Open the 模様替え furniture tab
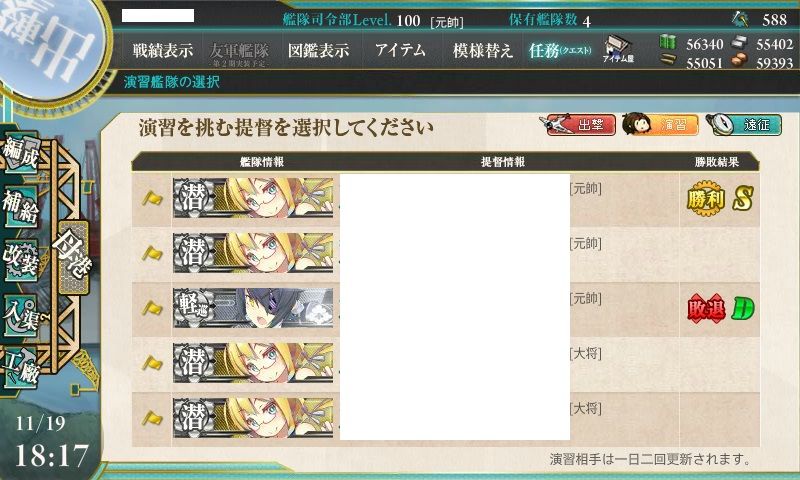 click(483, 50)
